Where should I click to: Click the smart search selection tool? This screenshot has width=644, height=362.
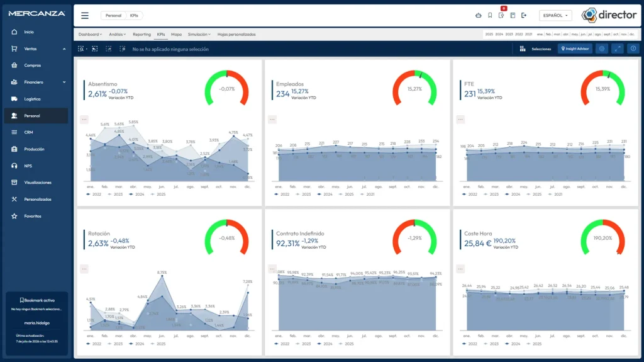pyautogui.click(x=81, y=49)
